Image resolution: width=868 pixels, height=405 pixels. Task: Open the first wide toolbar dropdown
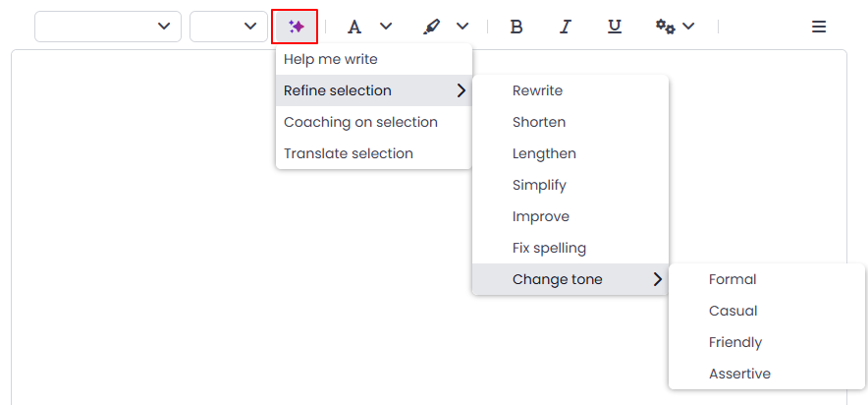pos(108,26)
